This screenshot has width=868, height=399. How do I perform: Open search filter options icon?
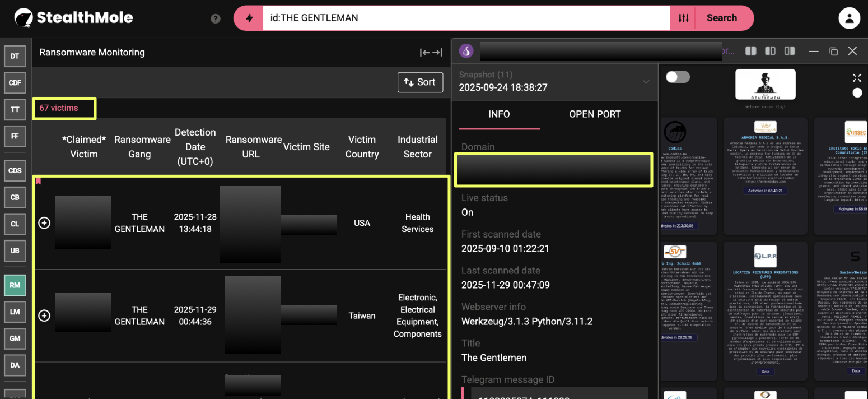coord(683,18)
